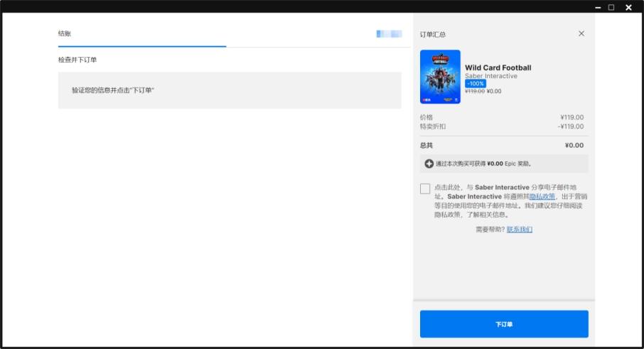
Task: Click the blurred account name at top
Action: tap(389, 33)
